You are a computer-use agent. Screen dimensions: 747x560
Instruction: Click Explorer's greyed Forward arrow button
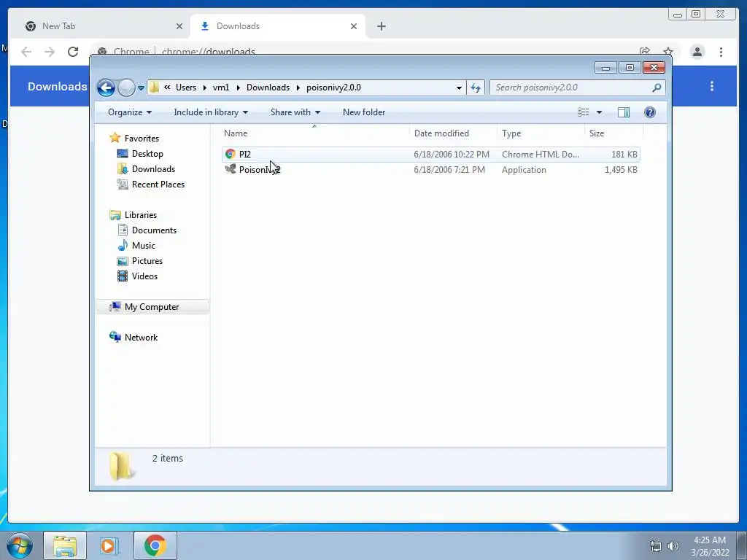[126, 87]
